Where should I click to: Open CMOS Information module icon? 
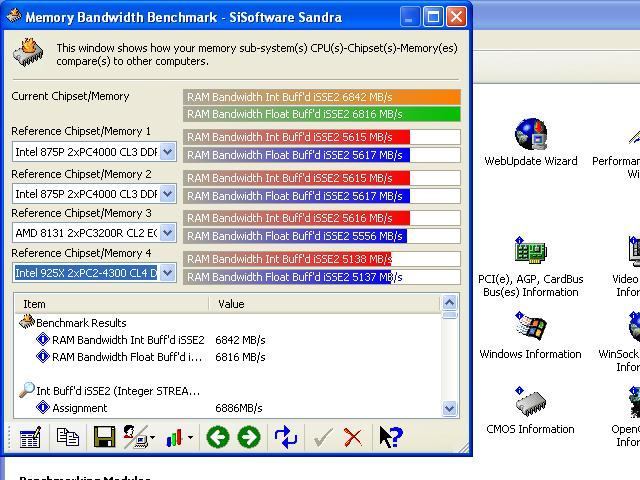coord(531,411)
